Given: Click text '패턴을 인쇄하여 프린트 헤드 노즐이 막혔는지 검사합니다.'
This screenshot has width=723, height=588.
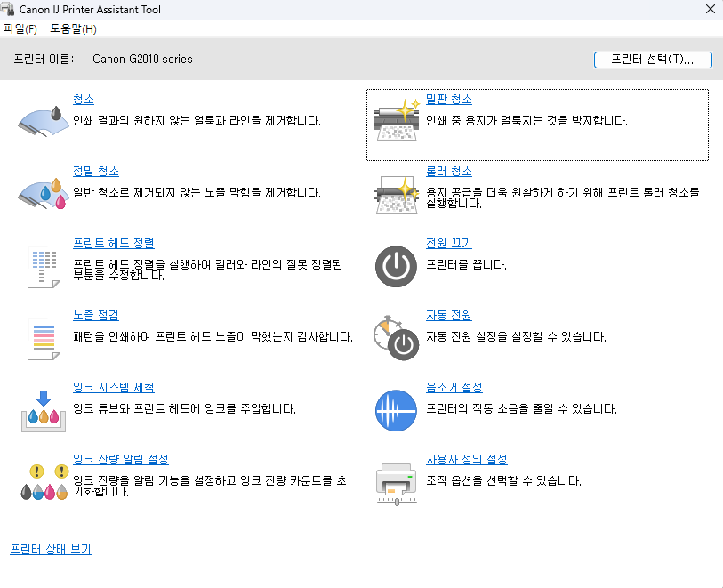Looking at the screenshot, I should 213,336.
